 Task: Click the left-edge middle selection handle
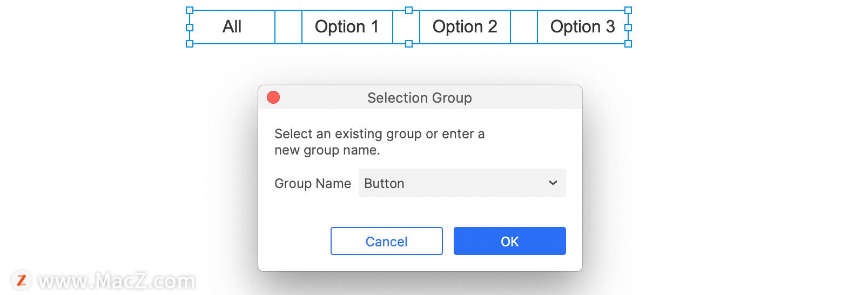click(190, 27)
